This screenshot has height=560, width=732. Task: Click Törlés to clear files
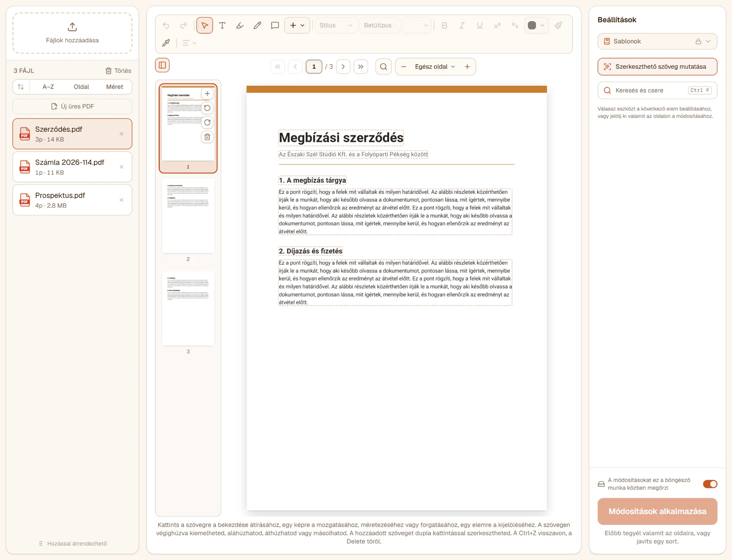click(x=118, y=71)
